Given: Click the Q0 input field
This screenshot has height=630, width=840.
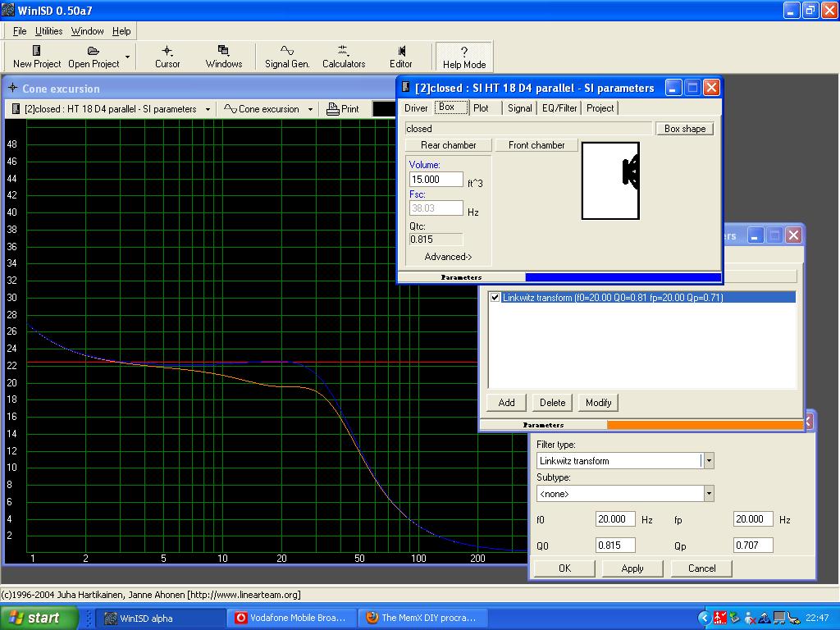Looking at the screenshot, I should tap(615, 546).
